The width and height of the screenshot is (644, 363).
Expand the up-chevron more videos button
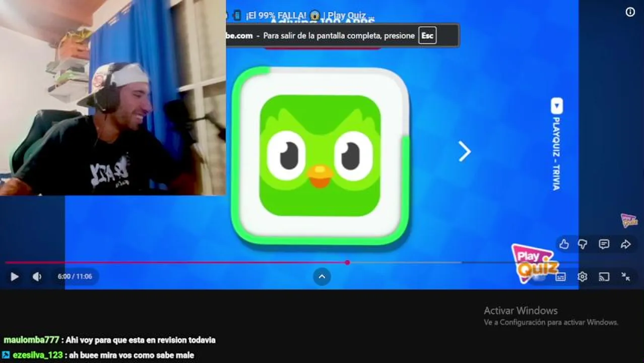click(x=322, y=276)
